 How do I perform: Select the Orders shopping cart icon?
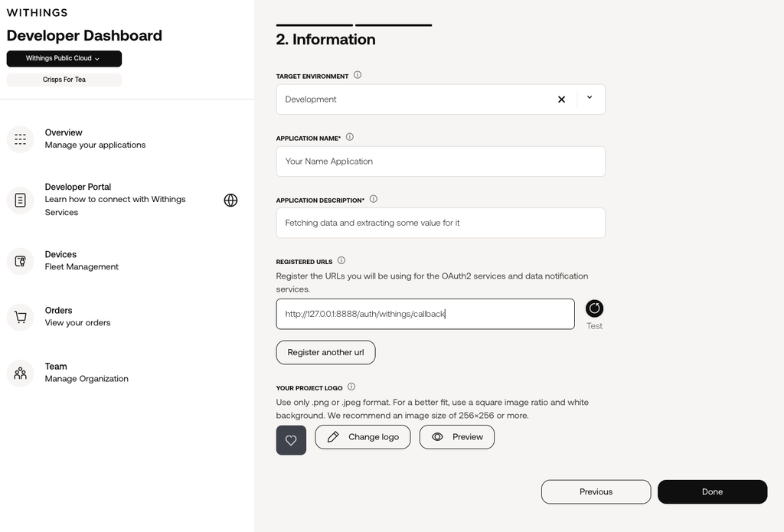[20, 317]
